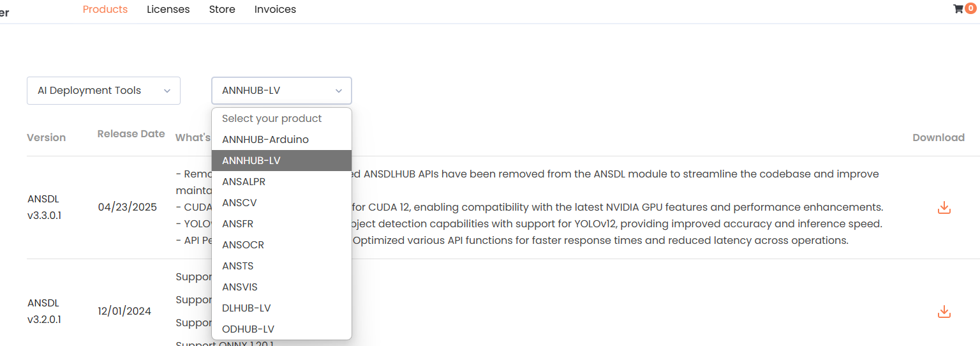
Task: Choose ANSOCR from the list
Action: point(243,245)
